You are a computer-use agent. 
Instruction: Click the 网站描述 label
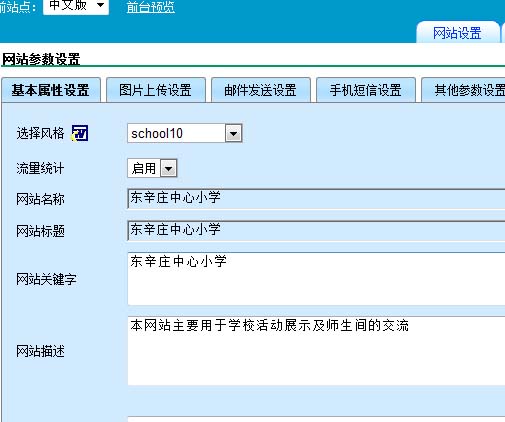(x=40, y=351)
